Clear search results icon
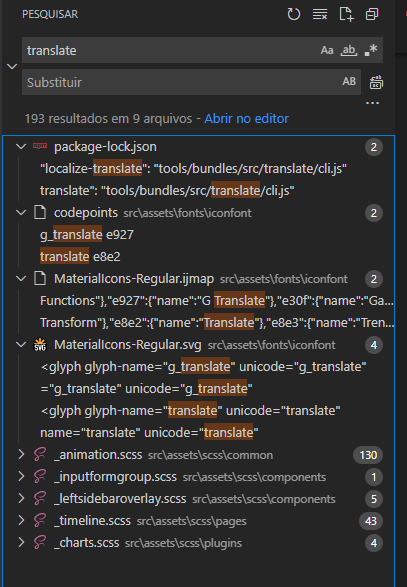Screen dimensions: 407x587 [x=320, y=15]
